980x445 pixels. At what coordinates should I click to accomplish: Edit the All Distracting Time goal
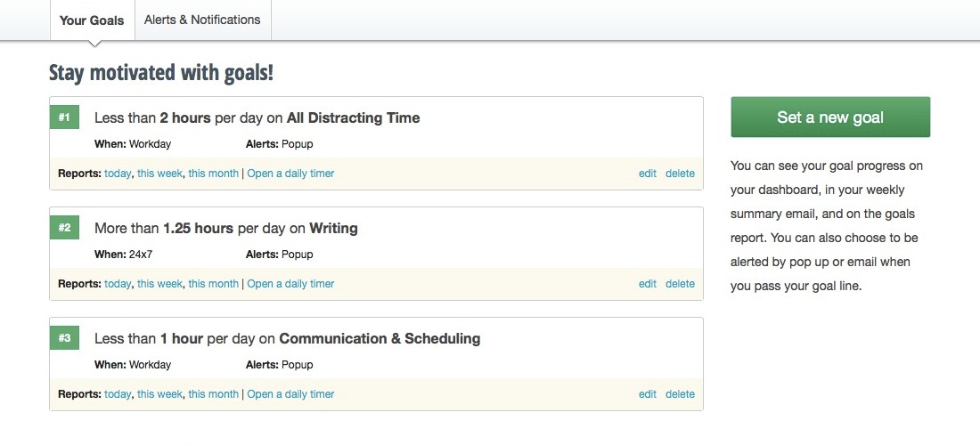point(648,174)
